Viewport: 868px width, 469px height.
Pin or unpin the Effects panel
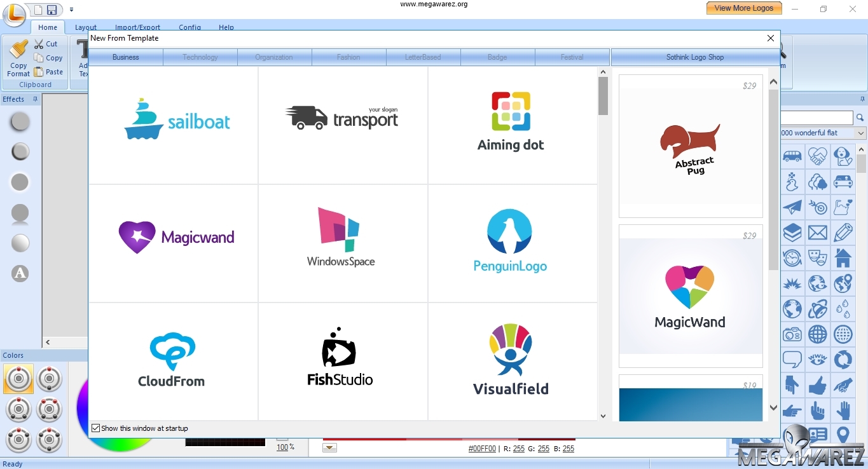click(35, 99)
